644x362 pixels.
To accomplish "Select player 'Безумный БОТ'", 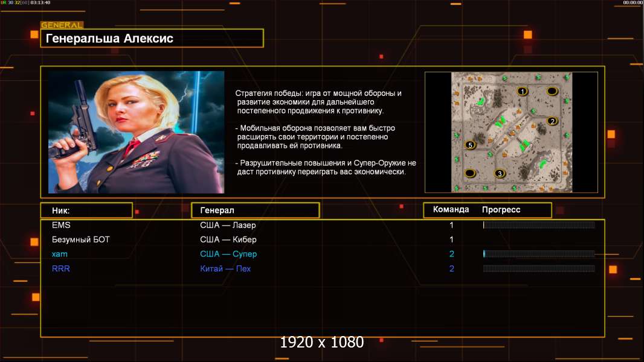I will click(x=80, y=240).
